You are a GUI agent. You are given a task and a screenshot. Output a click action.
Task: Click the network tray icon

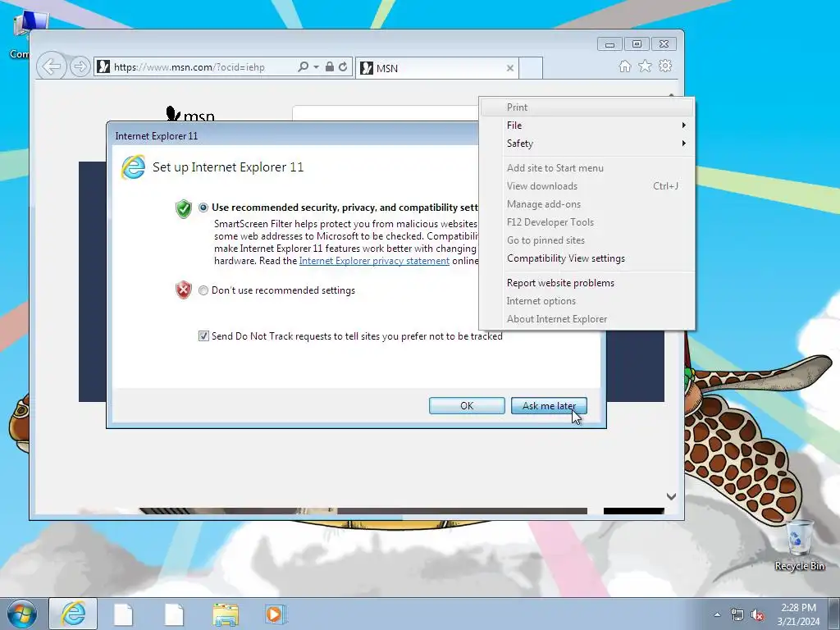click(737, 614)
